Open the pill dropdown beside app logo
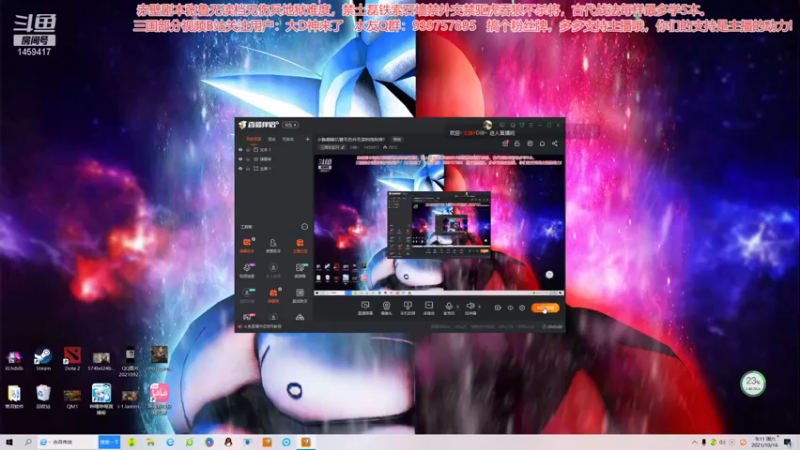This screenshot has width=800, height=450. coord(291,125)
